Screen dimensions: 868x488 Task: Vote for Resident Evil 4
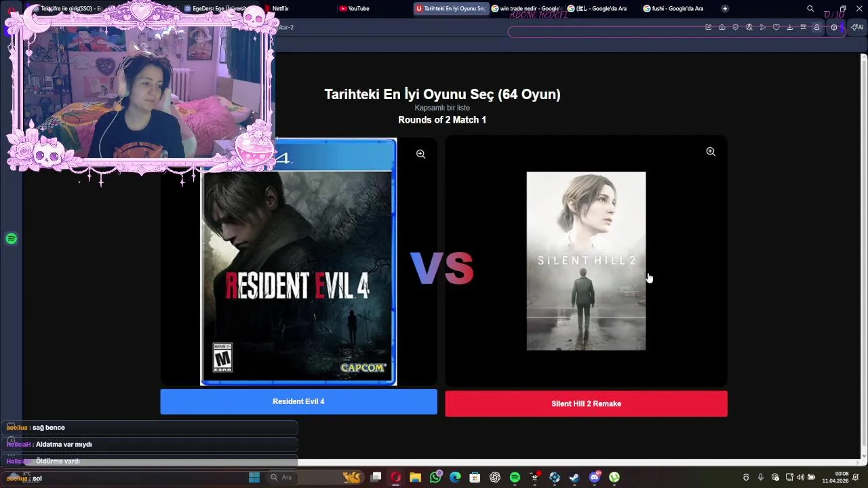pyautogui.click(x=298, y=401)
